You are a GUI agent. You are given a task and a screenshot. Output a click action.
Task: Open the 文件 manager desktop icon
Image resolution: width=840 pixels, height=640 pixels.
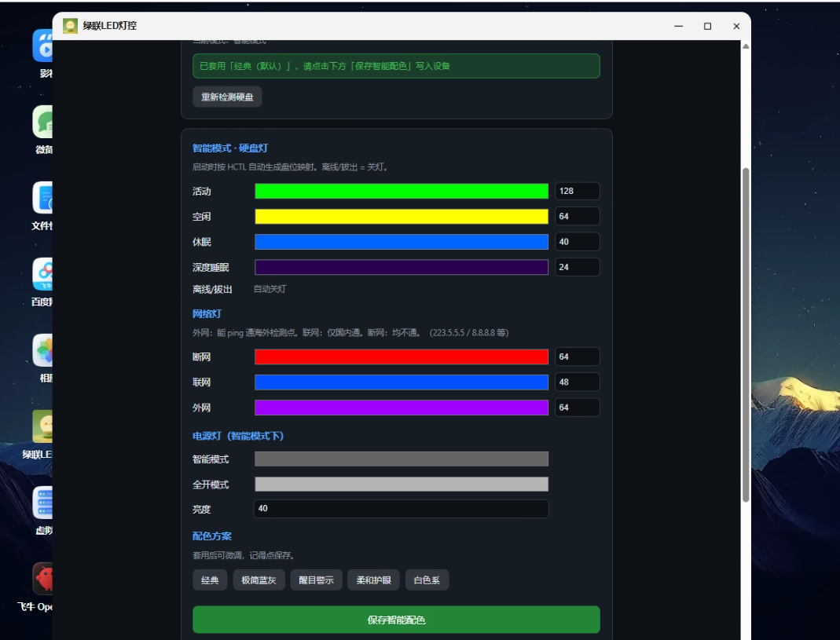coord(43,198)
